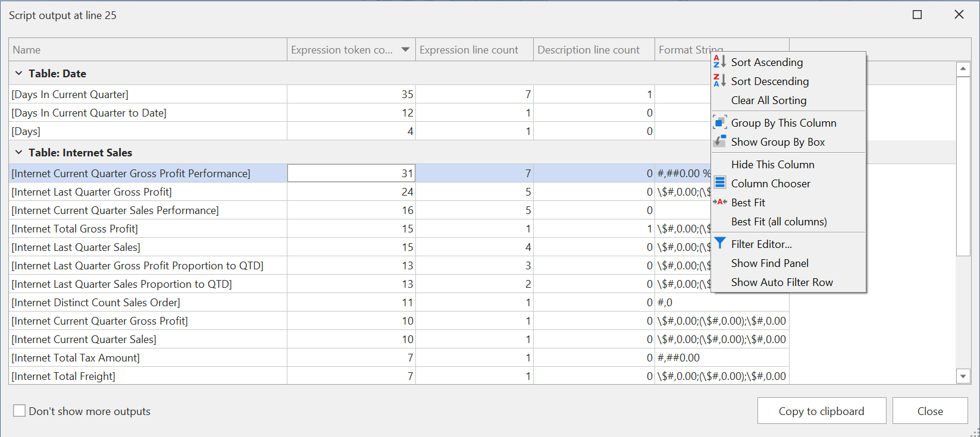Click the Expression token count sort arrow
This screenshot has height=437, width=980.
point(405,50)
